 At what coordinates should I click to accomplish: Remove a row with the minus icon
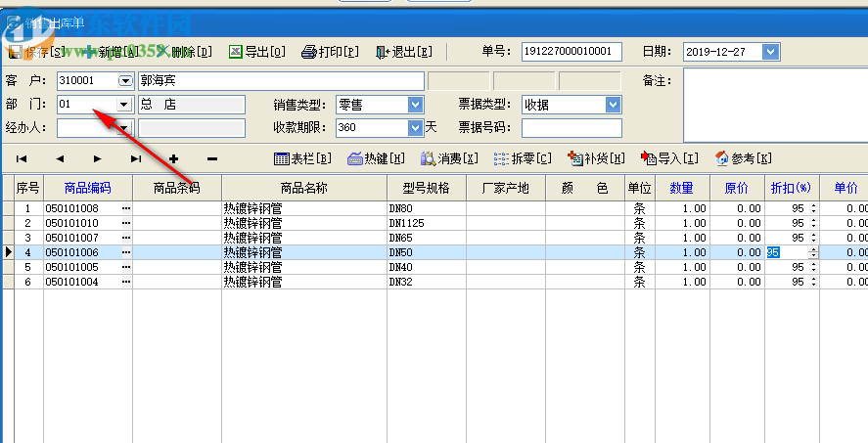(x=212, y=158)
